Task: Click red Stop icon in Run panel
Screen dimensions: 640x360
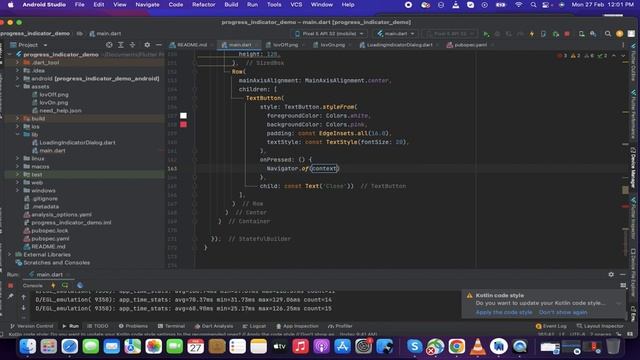Action: 11,285
